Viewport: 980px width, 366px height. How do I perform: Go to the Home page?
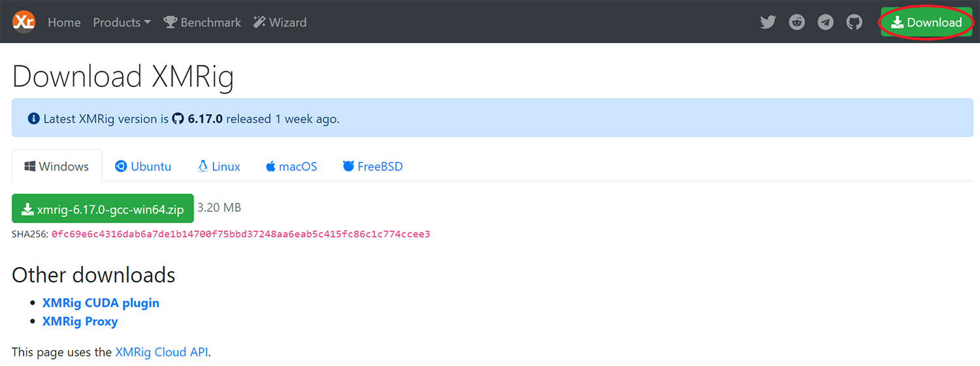click(x=64, y=22)
